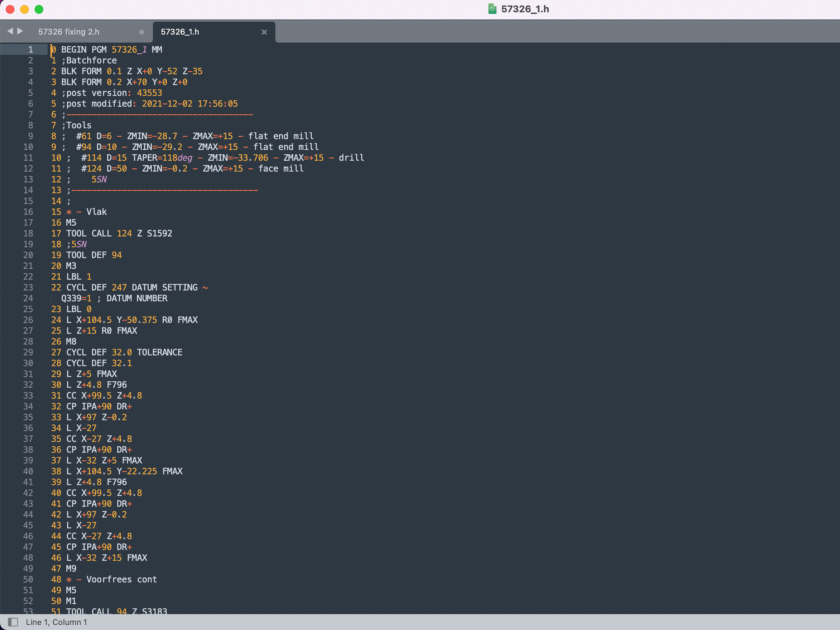Click the yellow minimize window button
Viewport: 840px width, 630px height.
click(x=25, y=9)
